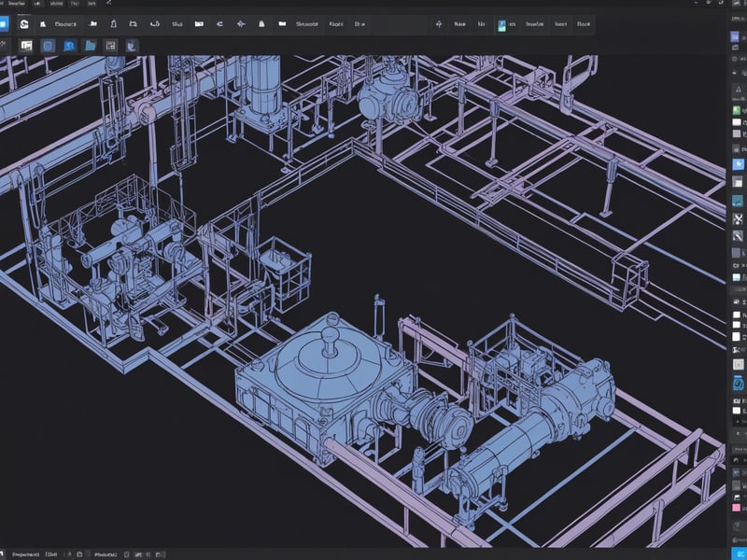Select the crossed tools icon in right panel
Image resolution: width=747 pixels, height=560 pixels.
coord(737,217)
